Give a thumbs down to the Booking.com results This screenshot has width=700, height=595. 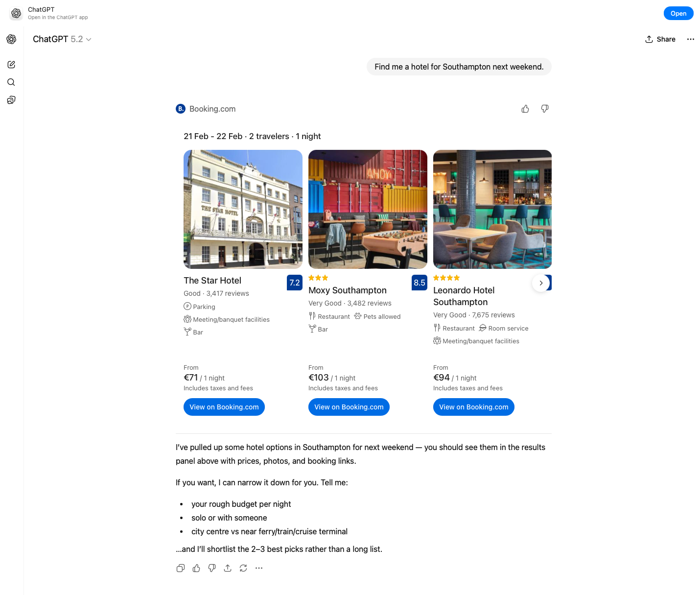coord(544,109)
